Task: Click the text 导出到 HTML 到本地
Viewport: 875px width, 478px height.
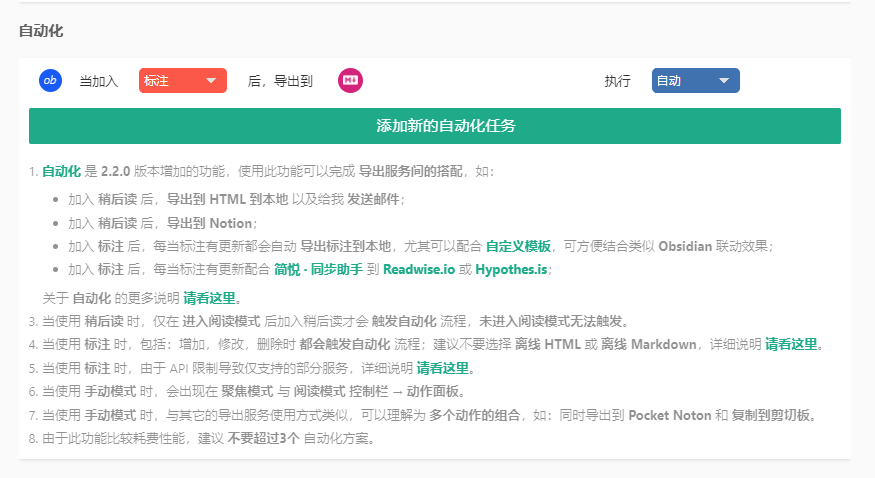Action: point(228,199)
